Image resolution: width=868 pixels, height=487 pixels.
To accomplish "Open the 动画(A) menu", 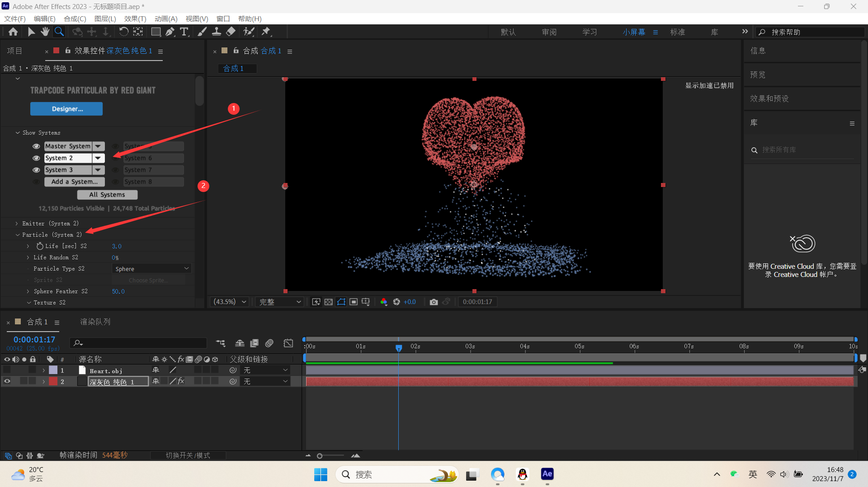I will point(166,19).
